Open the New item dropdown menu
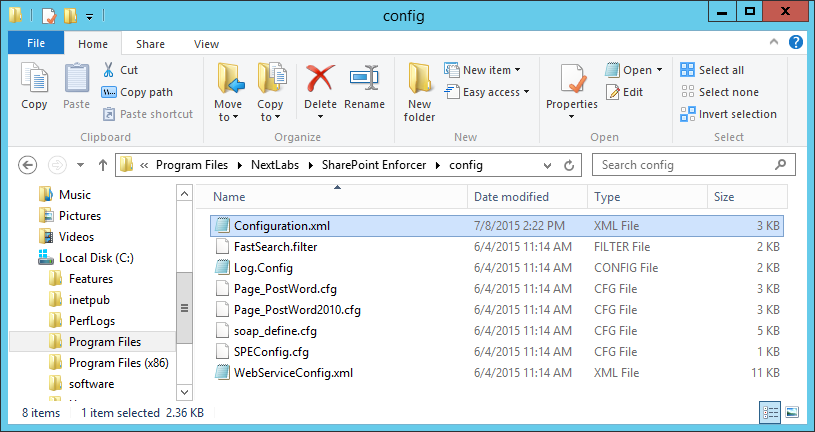815x432 pixels. (x=492, y=70)
